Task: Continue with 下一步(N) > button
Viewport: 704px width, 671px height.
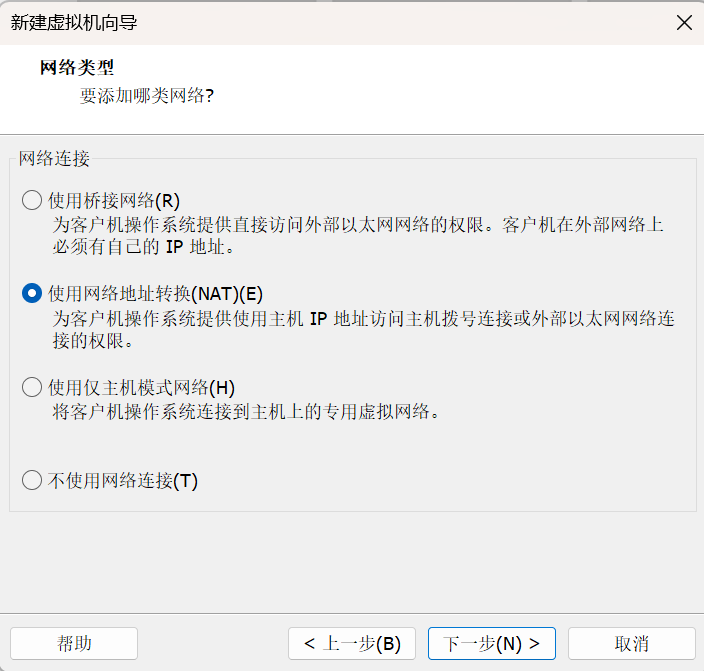Action: click(492, 644)
